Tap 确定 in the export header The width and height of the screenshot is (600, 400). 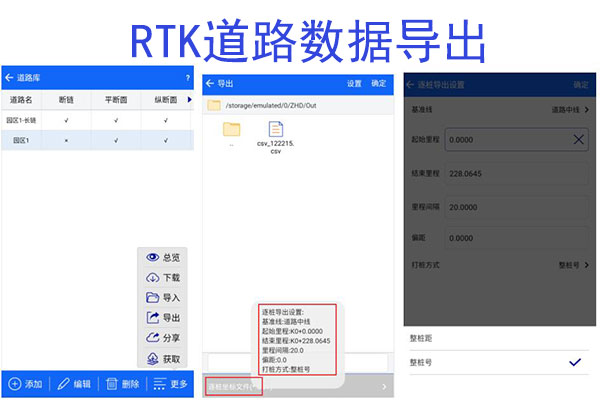pos(378,83)
